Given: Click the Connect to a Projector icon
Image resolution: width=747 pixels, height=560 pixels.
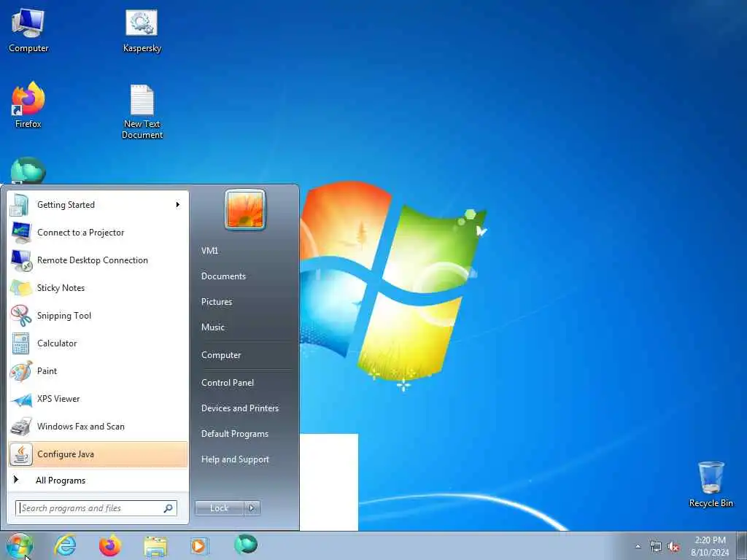Looking at the screenshot, I should click(x=21, y=233).
